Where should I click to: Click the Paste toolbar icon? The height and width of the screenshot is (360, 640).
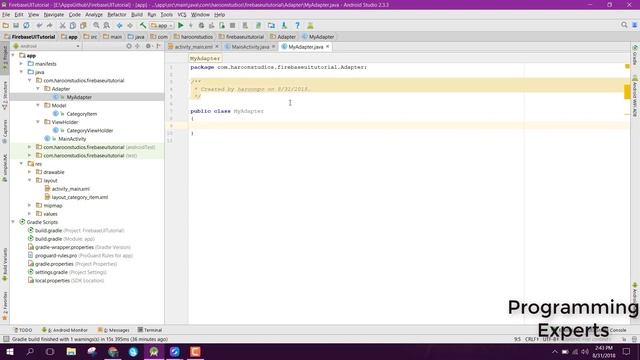tap(83, 25)
